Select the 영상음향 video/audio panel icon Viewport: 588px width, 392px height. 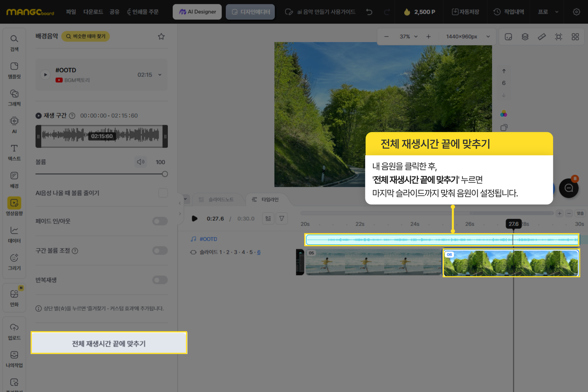click(14, 207)
